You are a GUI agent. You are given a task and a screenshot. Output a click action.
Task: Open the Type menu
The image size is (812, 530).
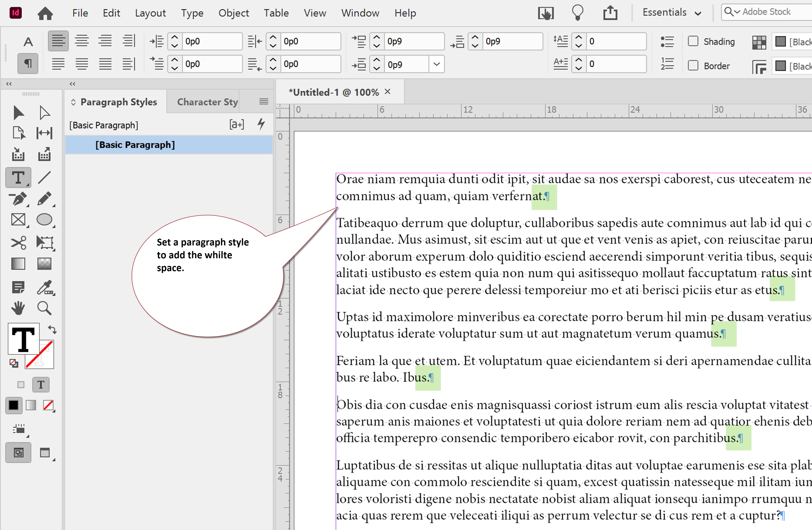pos(192,13)
